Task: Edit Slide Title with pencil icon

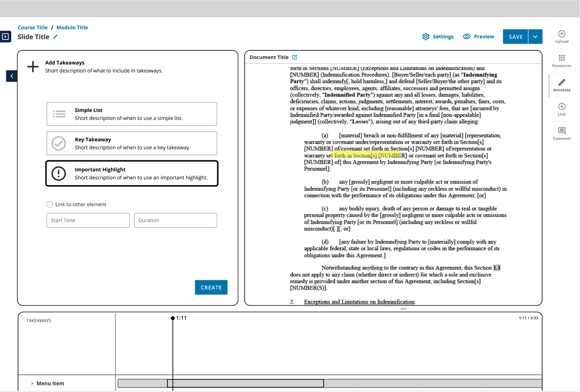Action: tap(55, 37)
